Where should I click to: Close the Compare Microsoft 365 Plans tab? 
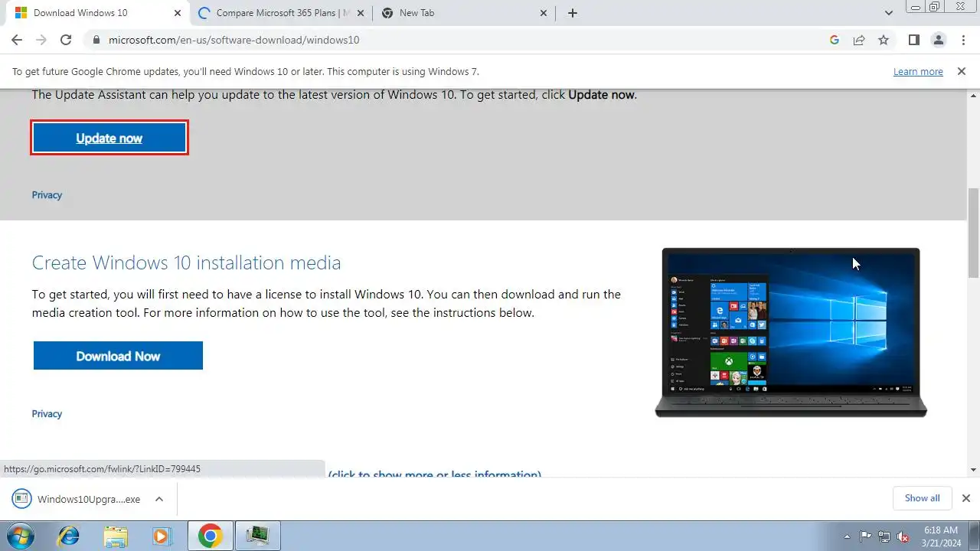pyautogui.click(x=361, y=13)
